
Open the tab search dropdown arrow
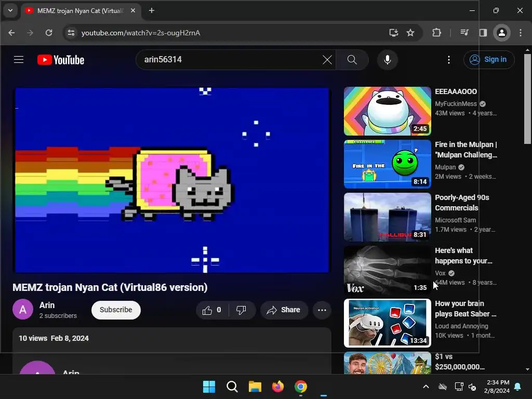pos(10,10)
